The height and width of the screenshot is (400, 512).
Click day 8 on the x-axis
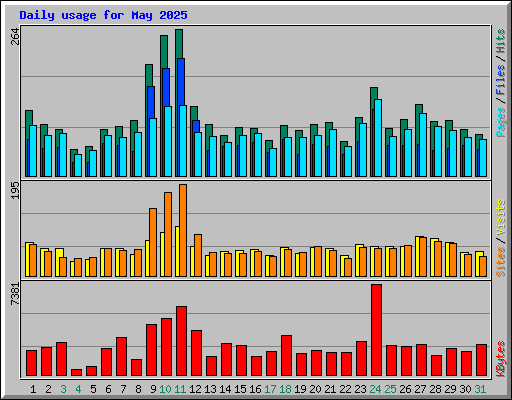pos(138,389)
